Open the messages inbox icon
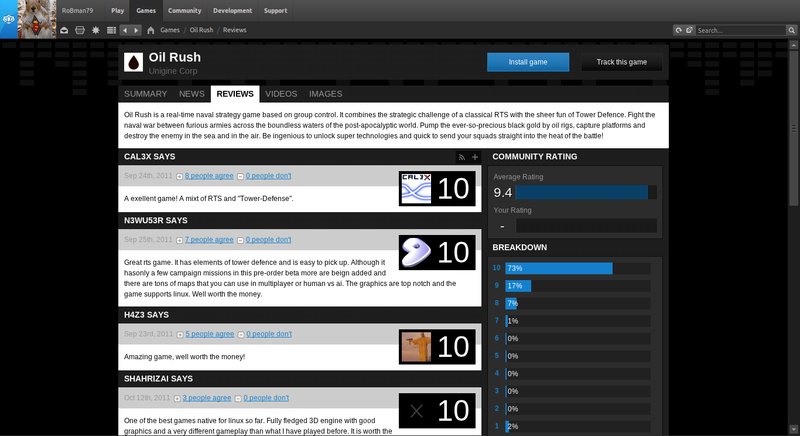Screen dimensions: 800x436 (64, 30)
